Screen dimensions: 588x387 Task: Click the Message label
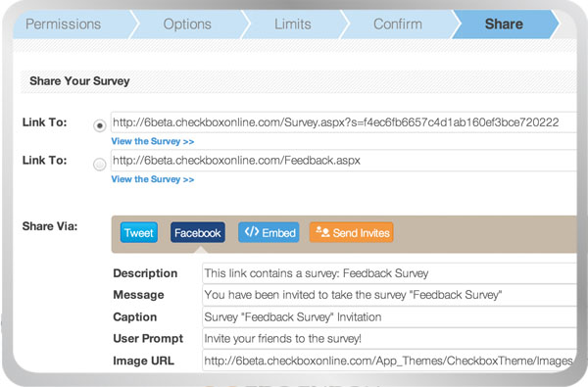138,295
